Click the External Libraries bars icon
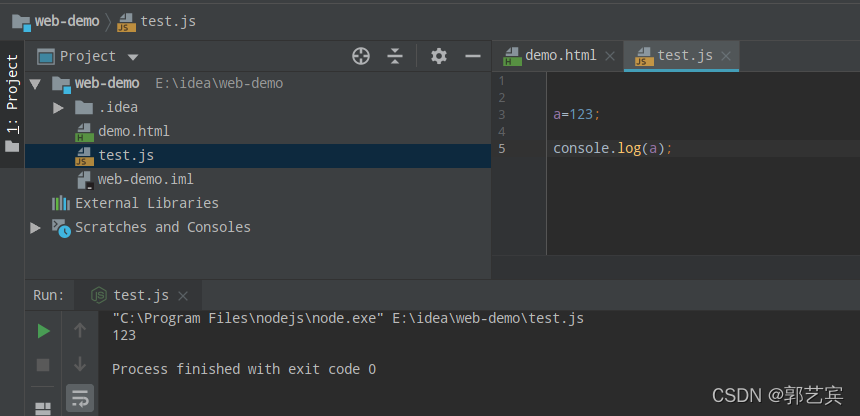 pos(61,203)
